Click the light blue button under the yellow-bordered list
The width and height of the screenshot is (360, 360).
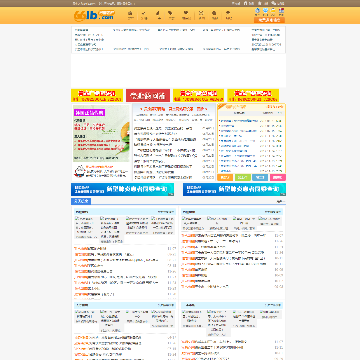pyautogui.click(x=260, y=178)
